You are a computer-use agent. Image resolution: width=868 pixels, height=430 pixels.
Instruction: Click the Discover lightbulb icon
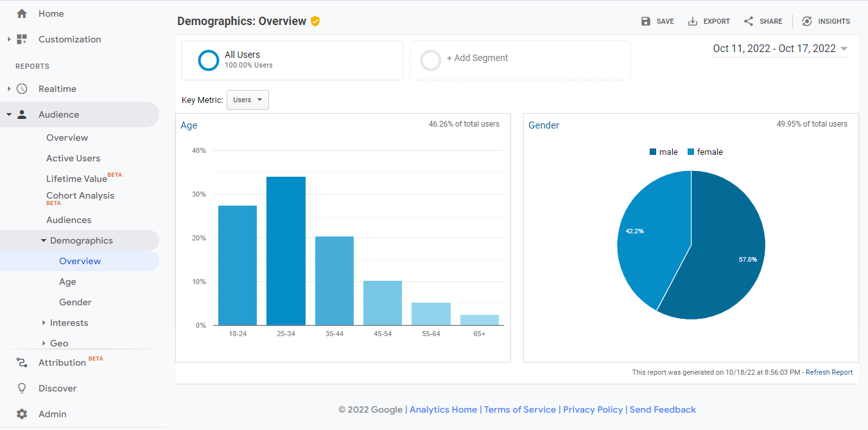tap(21, 388)
